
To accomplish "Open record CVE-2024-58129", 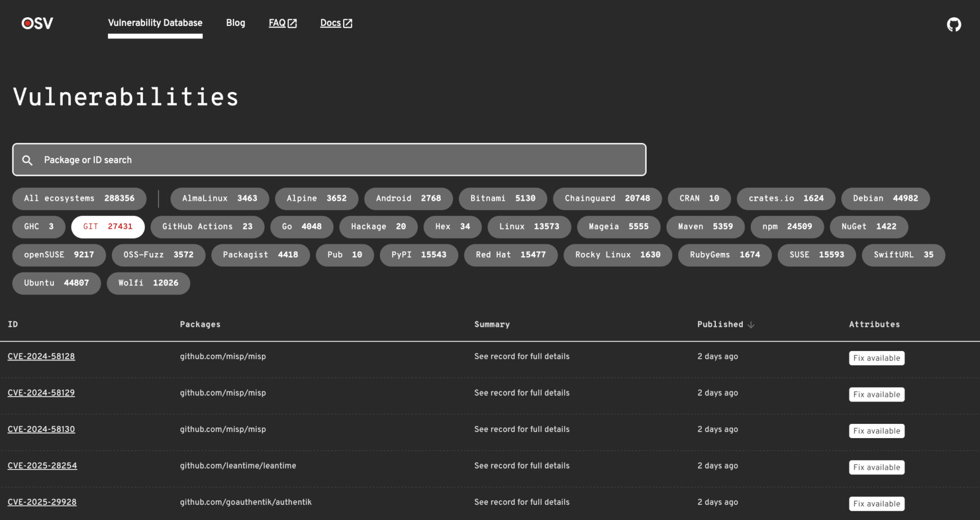I will (x=41, y=393).
